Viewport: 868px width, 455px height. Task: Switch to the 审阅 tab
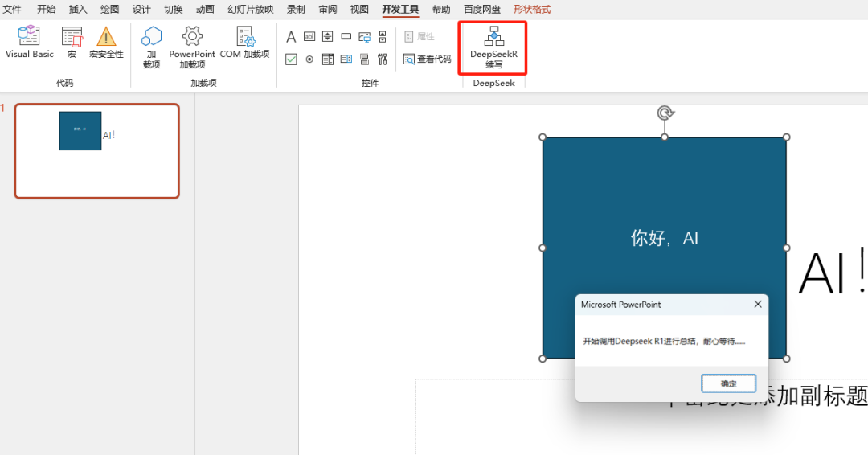pos(328,10)
